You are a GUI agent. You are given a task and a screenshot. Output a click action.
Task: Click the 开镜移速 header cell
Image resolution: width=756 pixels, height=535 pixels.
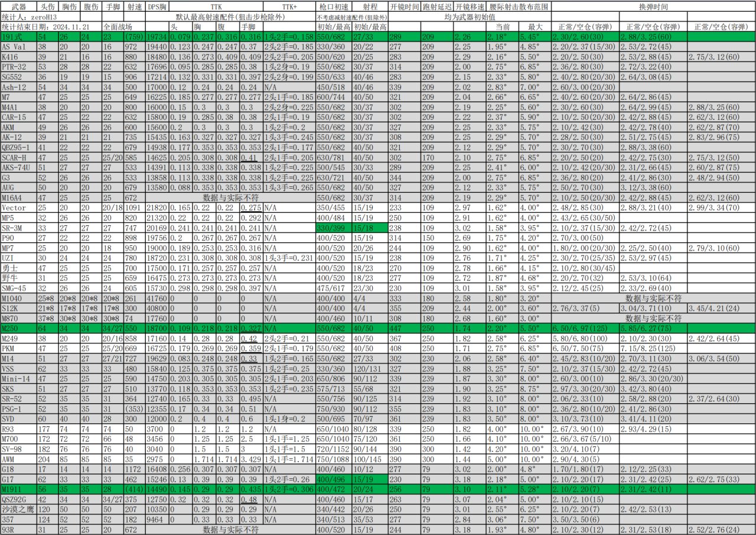(x=470, y=7)
